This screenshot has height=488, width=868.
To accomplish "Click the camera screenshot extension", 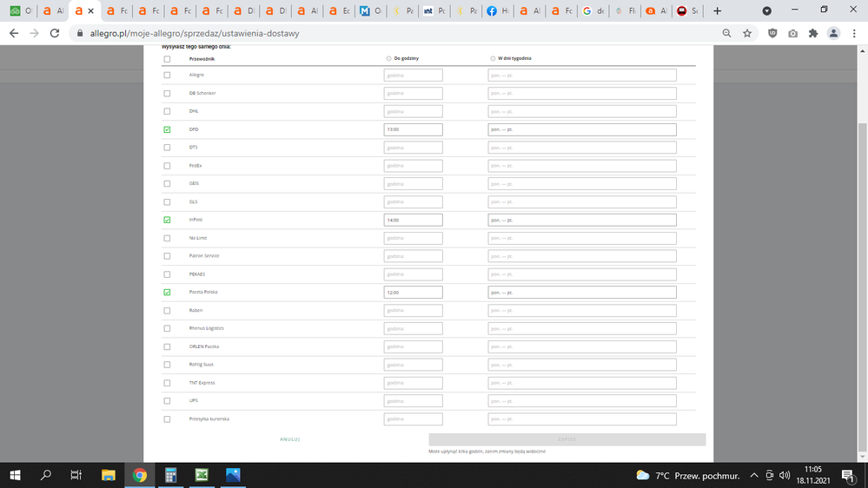I will point(792,33).
